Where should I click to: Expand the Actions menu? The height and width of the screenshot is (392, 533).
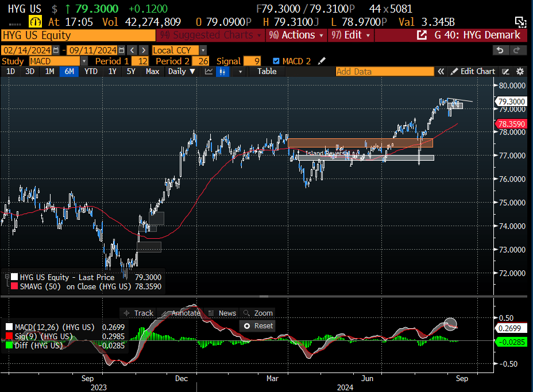pos(296,35)
